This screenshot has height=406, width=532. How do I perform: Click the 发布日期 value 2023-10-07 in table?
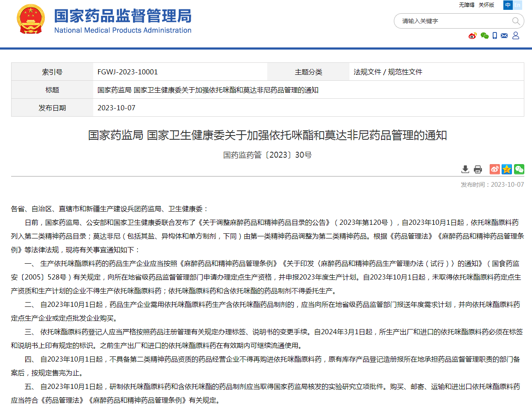coord(116,108)
